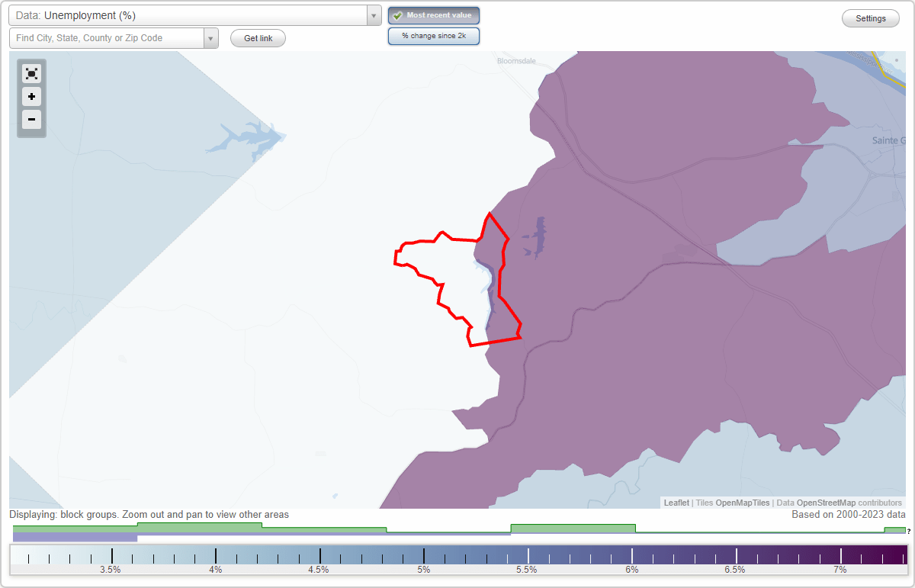Click the Find City, State, County search field
Screen dimensions: 915x588
coord(107,38)
